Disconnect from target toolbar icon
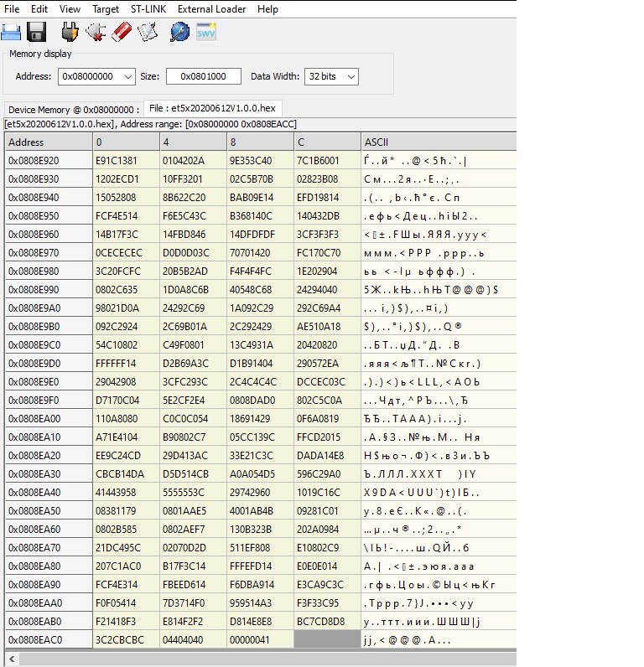The height and width of the screenshot is (667, 644). tap(96, 33)
